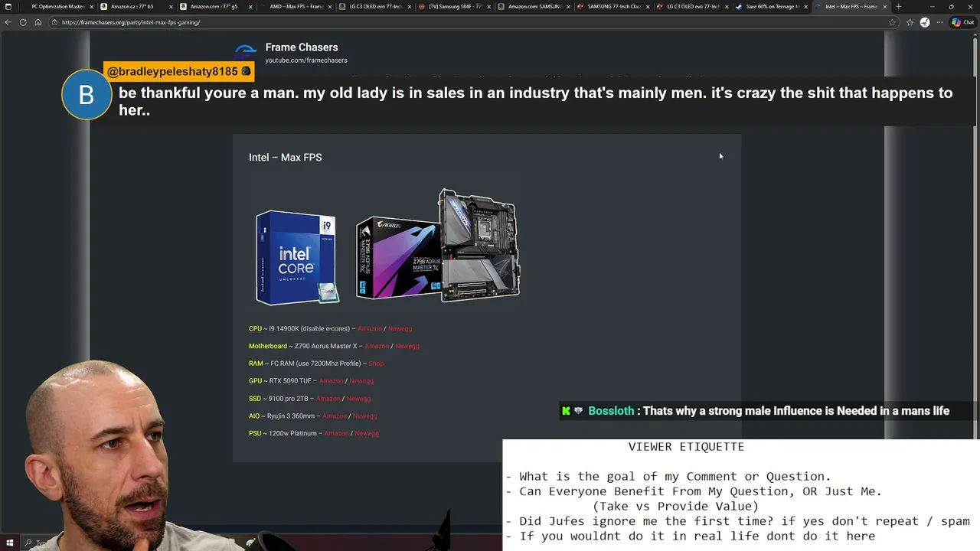
Task: Go back to the previous page
Action: (x=8, y=22)
